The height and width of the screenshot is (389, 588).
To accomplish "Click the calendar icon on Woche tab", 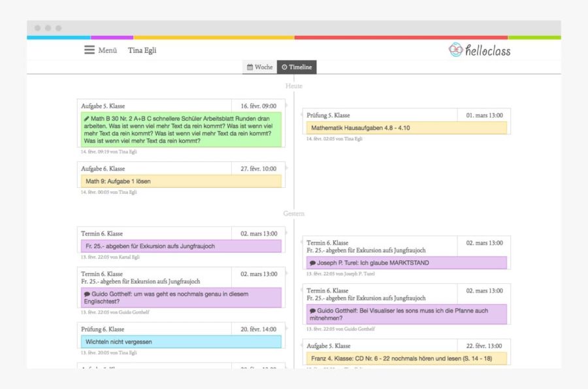I will (x=250, y=67).
